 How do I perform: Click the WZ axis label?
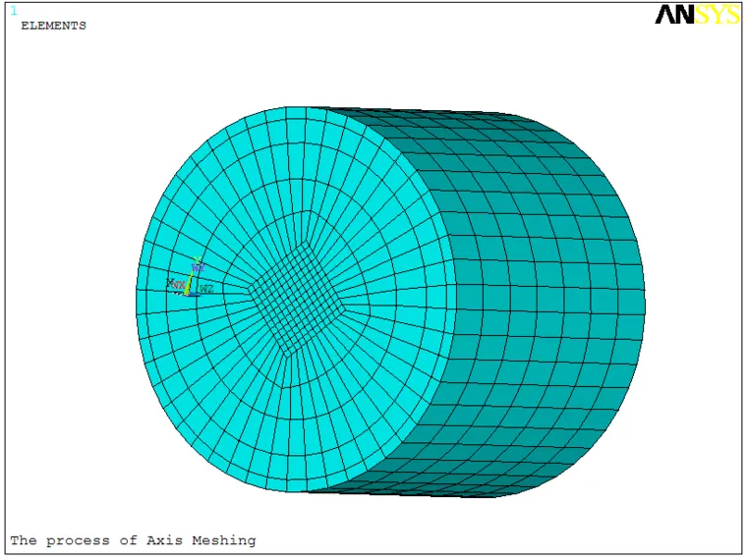point(206,289)
